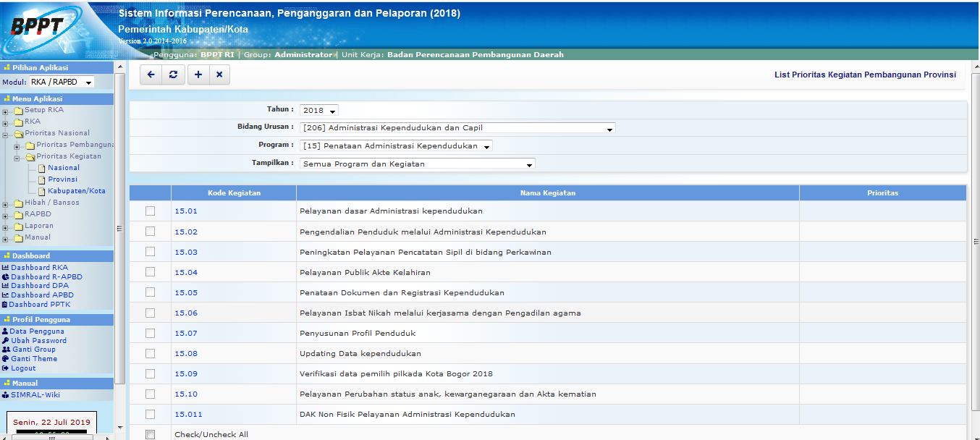Screen dimensions: 980x440
Task: Open the Nasional item under Prioritas Kegiatan
Action: [x=64, y=168]
